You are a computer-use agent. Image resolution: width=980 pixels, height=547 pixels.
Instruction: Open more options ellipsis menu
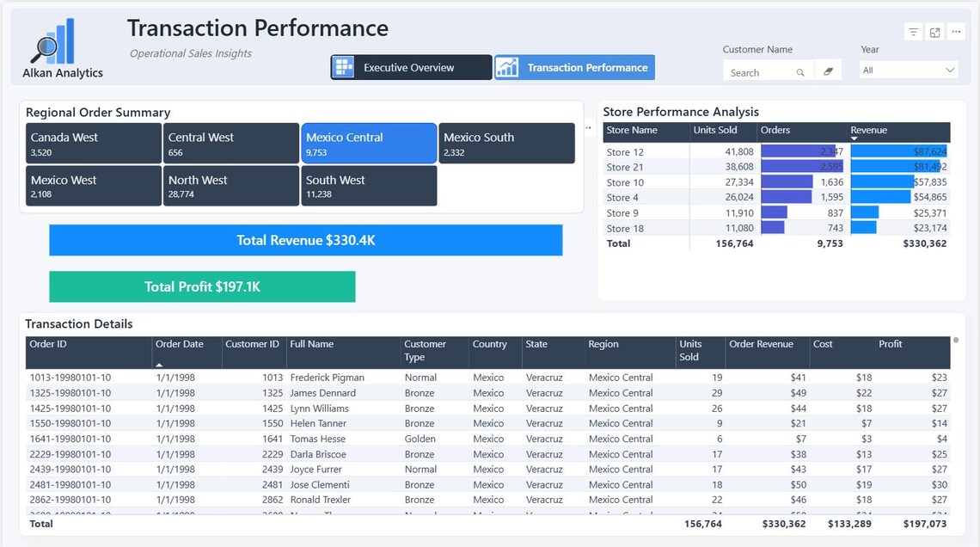tap(956, 32)
